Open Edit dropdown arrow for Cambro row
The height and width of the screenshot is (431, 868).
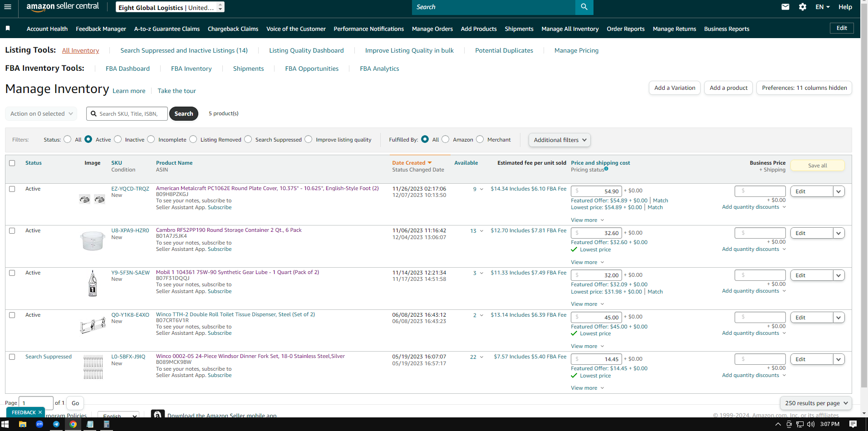[839, 233]
